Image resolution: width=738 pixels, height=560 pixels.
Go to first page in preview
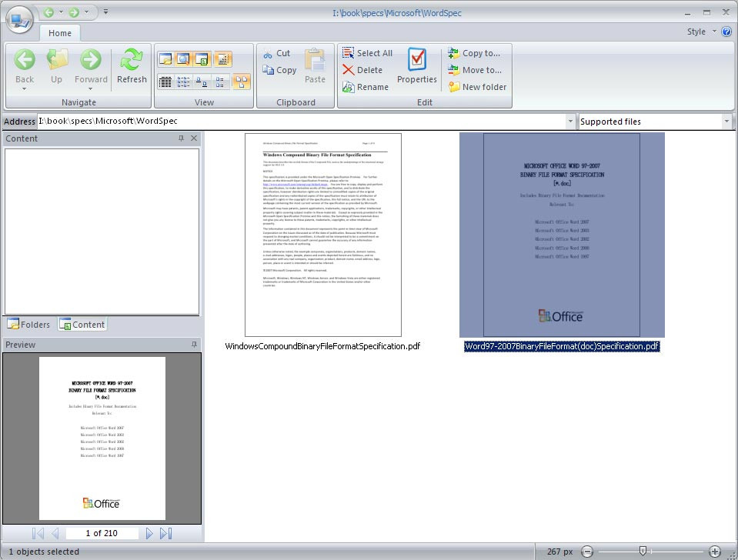(x=38, y=533)
